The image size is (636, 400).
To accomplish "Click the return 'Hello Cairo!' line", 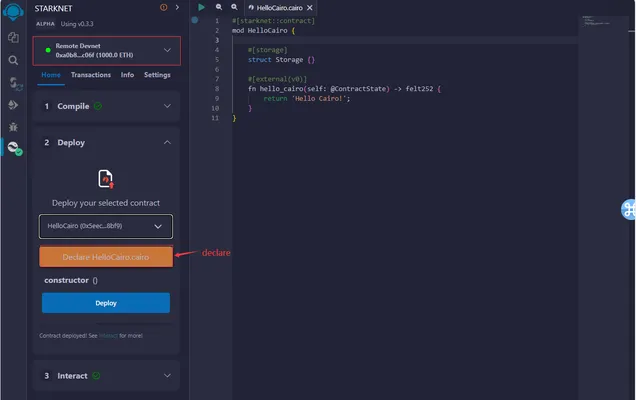I will tap(307, 99).
